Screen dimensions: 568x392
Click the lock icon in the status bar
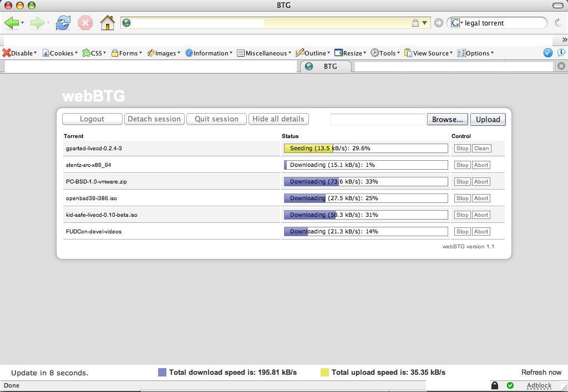point(494,385)
